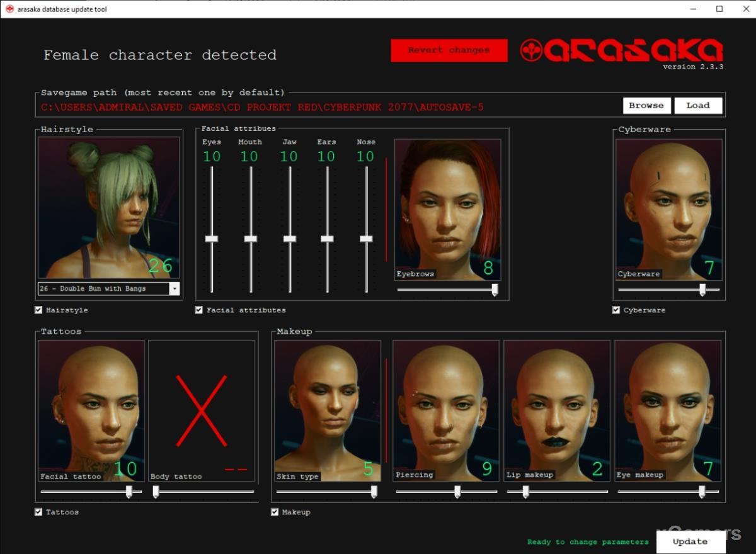
Task: Click the Eyebrows value 8
Action: tap(488, 269)
